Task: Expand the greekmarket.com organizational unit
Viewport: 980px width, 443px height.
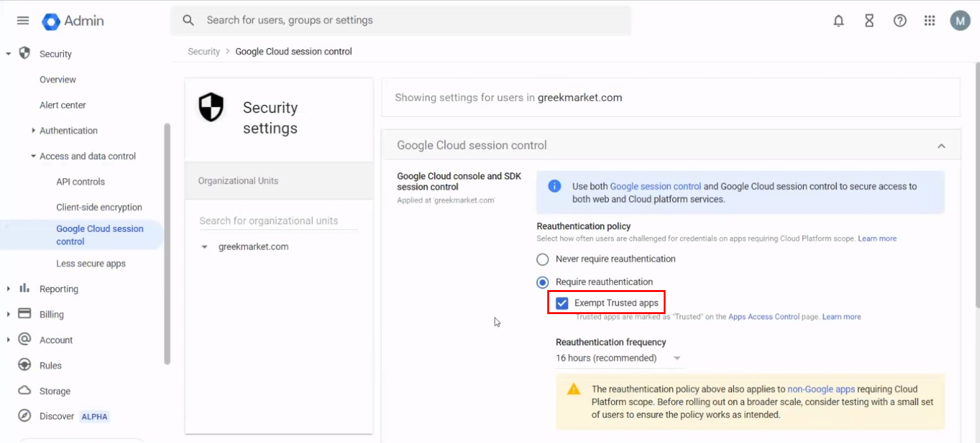Action: pyautogui.click(x=204, y=247)
